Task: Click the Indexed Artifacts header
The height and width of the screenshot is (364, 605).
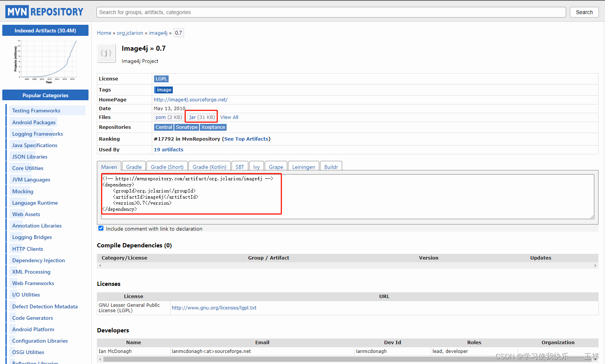Action: point(45,30)
